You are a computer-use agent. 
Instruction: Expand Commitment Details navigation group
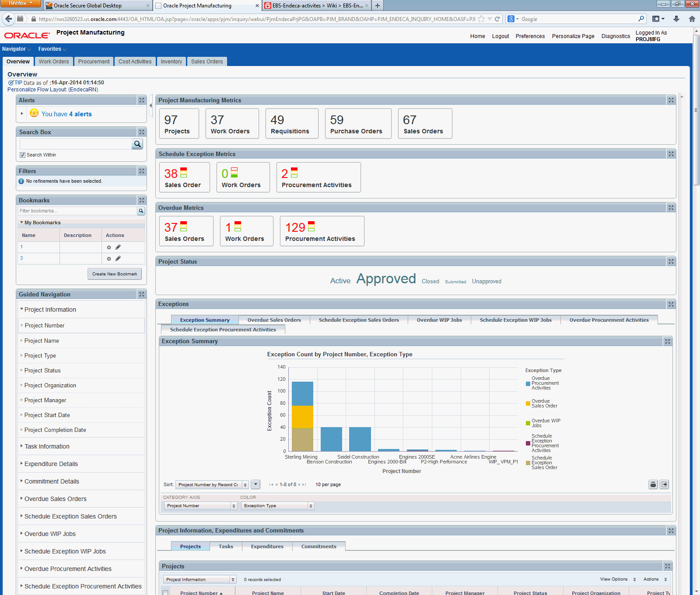21,481
